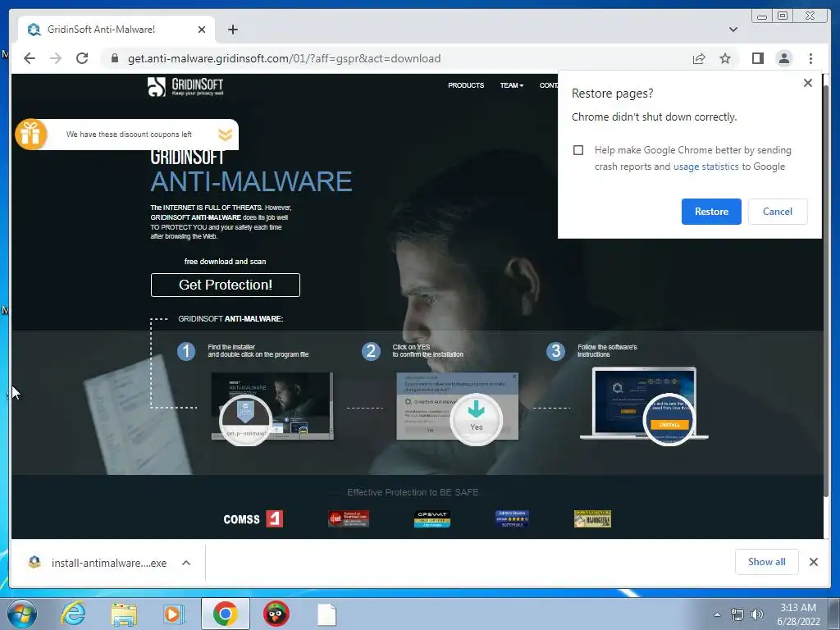Enable the crash reports checkbox

coord(578,150)
